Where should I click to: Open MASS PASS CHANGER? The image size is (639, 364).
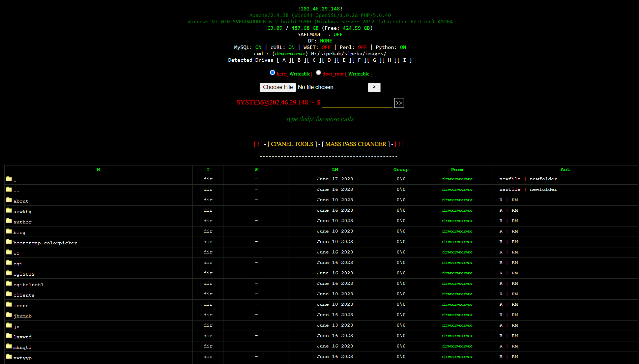(356, 144)
